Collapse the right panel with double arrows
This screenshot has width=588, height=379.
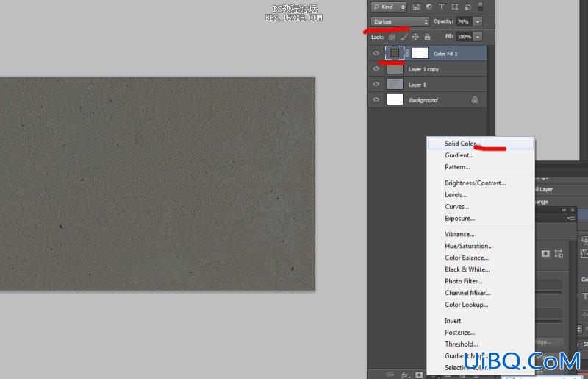[x=564, y=210]
